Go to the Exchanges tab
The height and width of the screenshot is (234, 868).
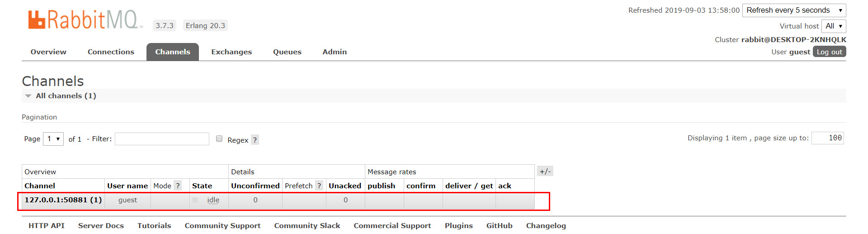231,52
